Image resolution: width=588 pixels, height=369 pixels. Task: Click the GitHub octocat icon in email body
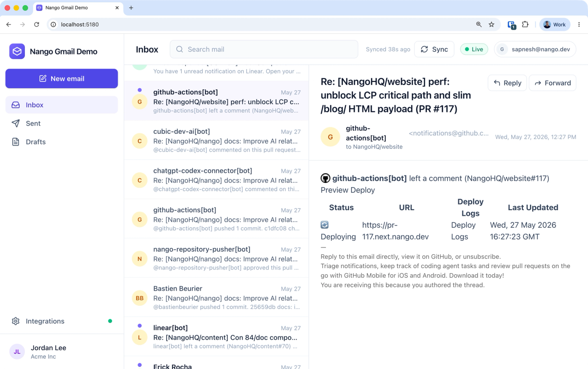tap(325, 178)
